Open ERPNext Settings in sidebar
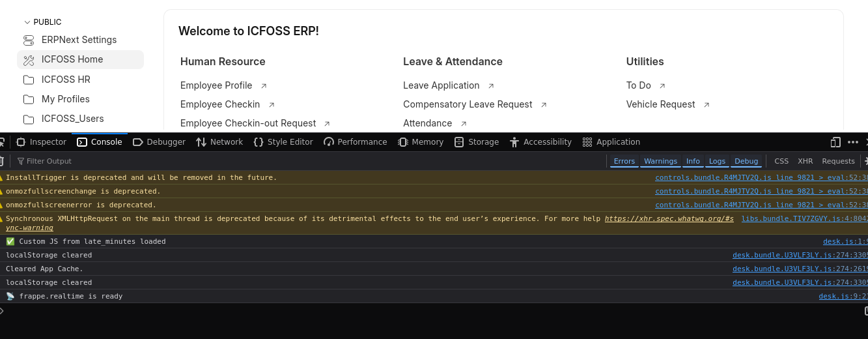The image size is (868, 339). 80,40
